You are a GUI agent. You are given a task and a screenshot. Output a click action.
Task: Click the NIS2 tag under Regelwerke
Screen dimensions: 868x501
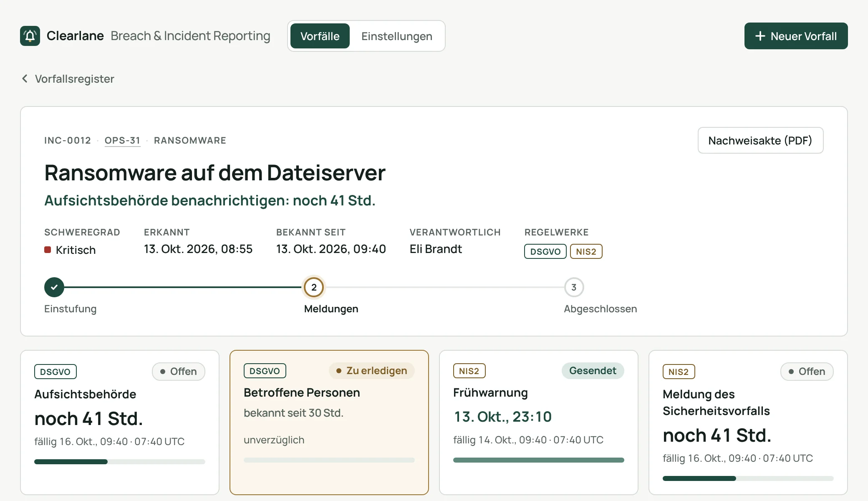click(x=586, y=251)
